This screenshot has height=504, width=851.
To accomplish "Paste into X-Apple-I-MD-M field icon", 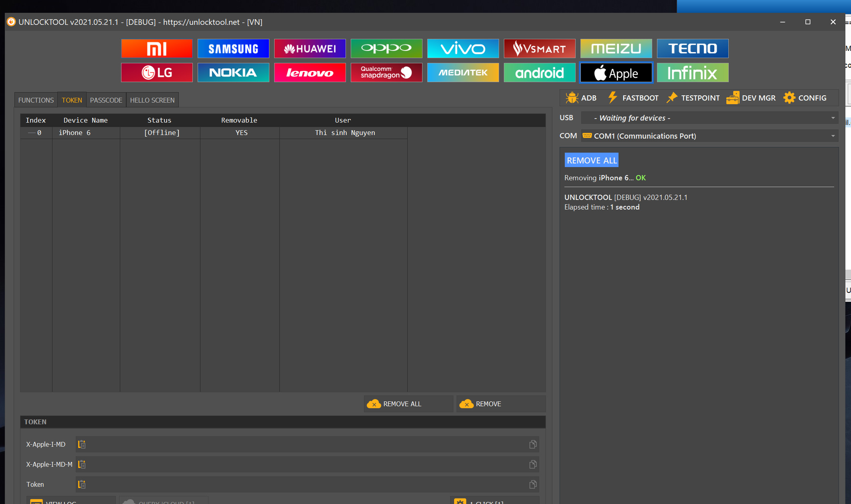I will coord(82,464).
